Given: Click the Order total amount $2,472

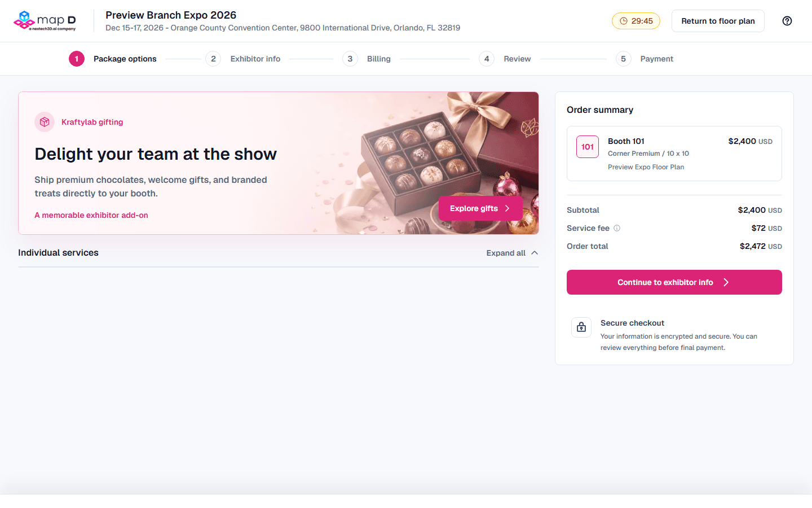Looking at the screenshot, I should click(761, 246).
